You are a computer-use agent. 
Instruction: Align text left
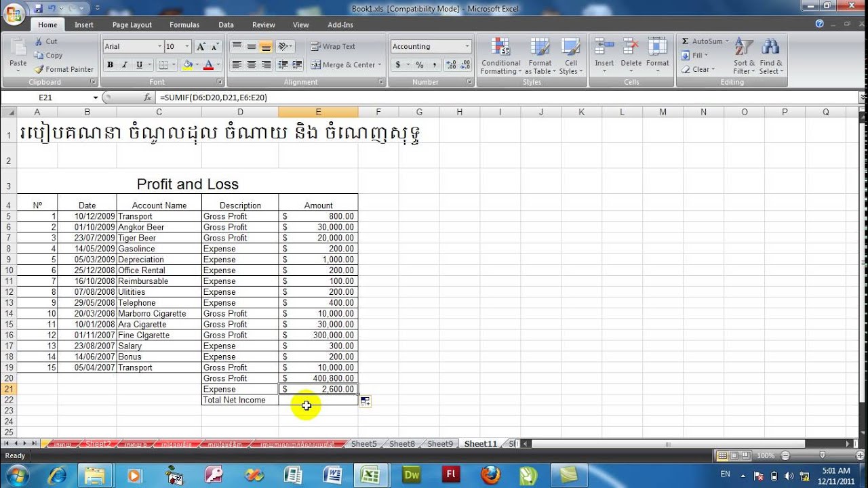(x=237, y=65)
